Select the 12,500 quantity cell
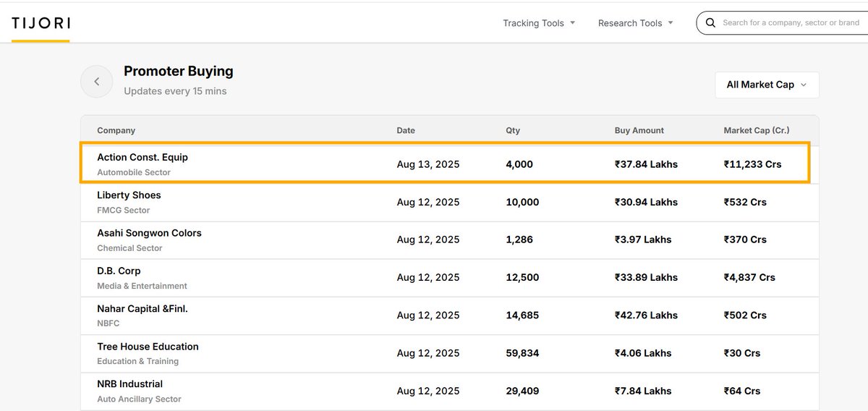Screen dimensions: 868x411 [x=522, y=277]
